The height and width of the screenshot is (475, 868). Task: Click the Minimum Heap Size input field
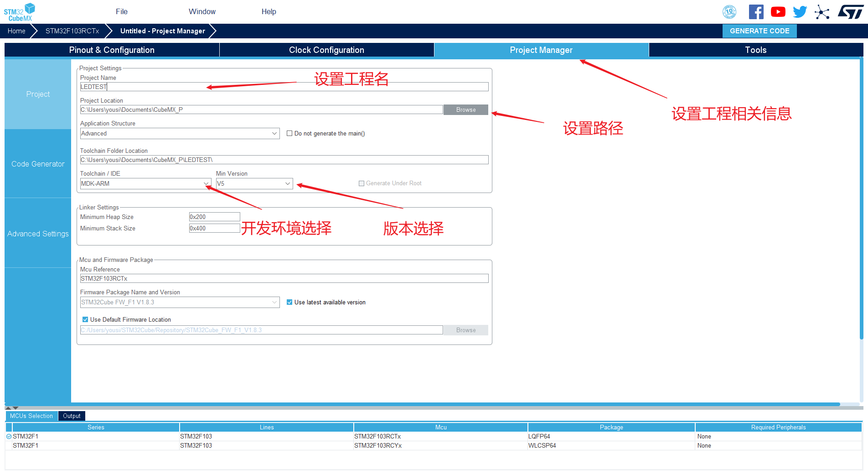pos(214,217)
